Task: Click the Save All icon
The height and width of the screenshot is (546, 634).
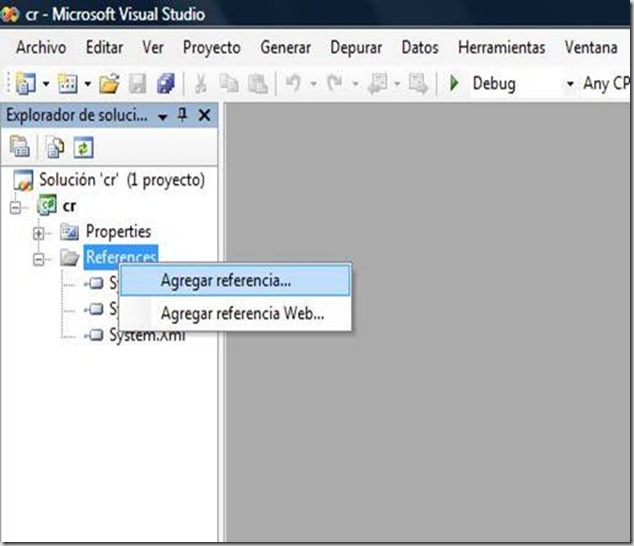Action: coord(166,84)
